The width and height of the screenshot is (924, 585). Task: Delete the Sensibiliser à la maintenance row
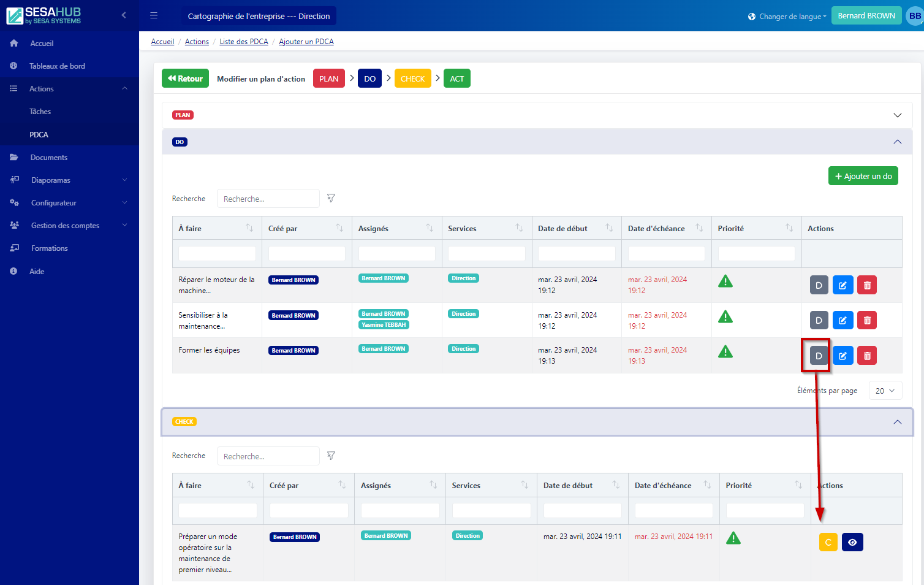[x=866, y=320]
